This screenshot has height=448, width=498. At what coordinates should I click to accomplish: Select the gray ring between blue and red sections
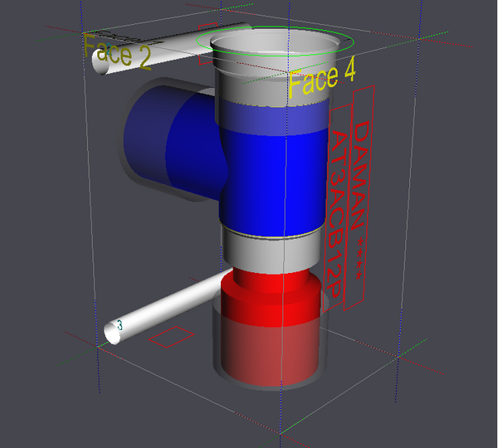pyautogui.click(x=271, y=252)
